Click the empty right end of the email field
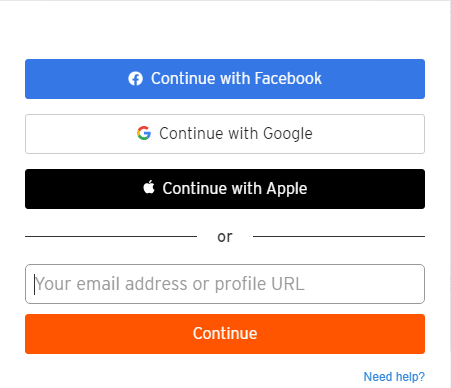The width and height of the screenshot is (451, 388). click(367, 284)
